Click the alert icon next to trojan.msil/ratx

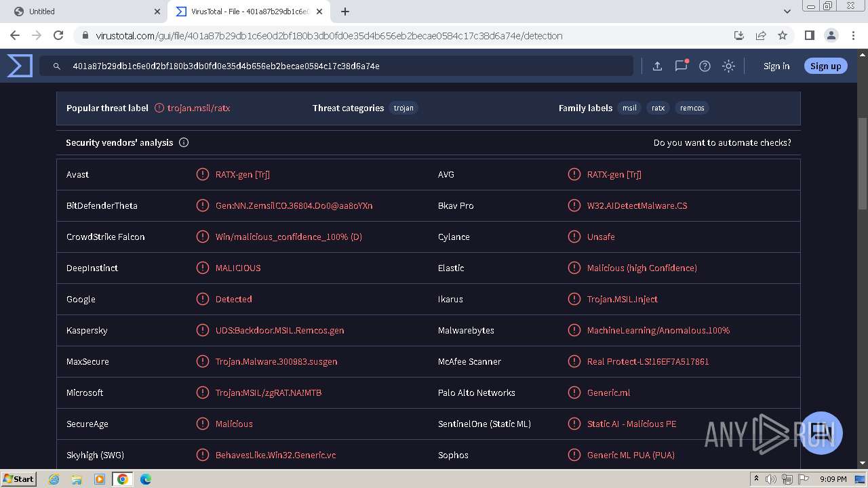click(x=159, y=108)
